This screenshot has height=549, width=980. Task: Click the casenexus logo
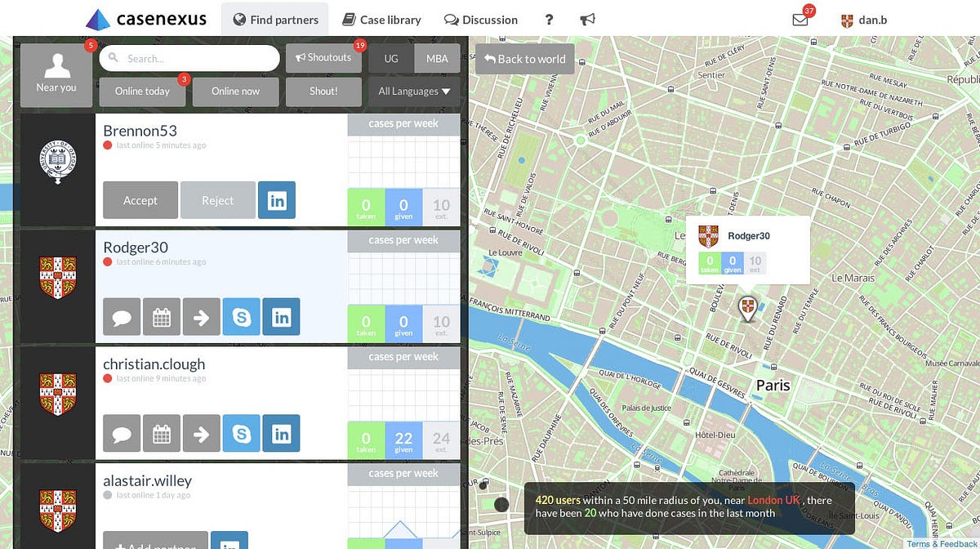pos(146,19)
